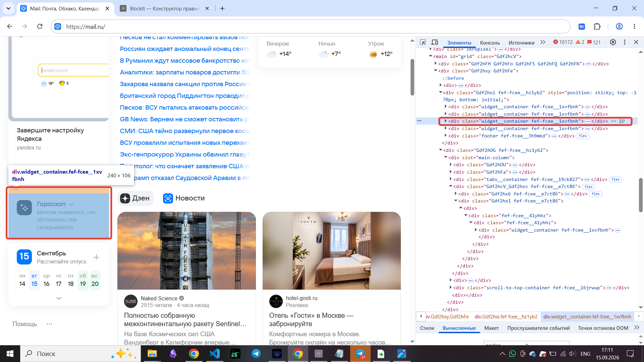Open Chrome three-dot menu
Screen dimensions: 644x362
point(634,26)
